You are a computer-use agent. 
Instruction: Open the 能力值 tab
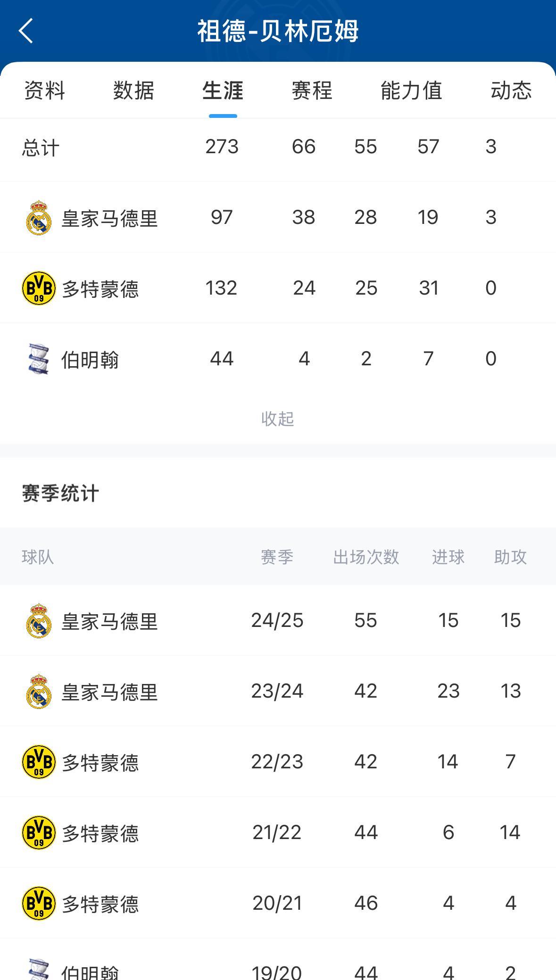(411, 91)
